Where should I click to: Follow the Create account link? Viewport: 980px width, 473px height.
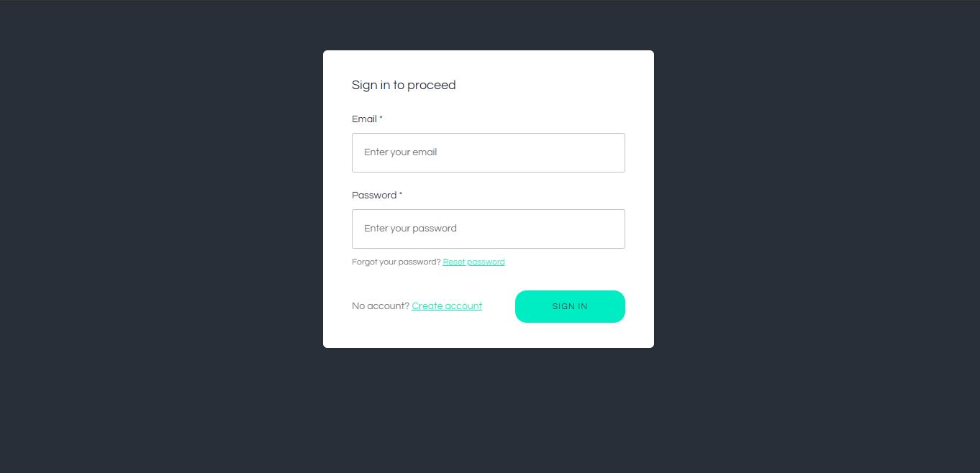447,306
